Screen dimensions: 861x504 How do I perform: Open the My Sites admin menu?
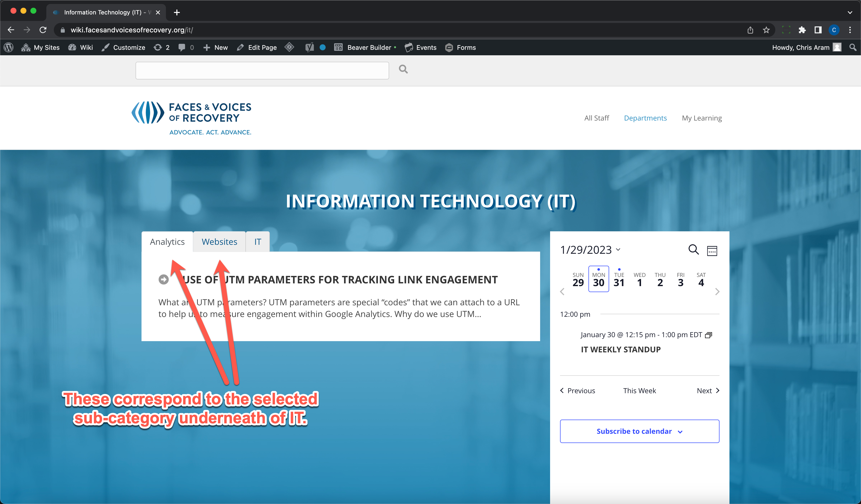(x=41, y=48)
